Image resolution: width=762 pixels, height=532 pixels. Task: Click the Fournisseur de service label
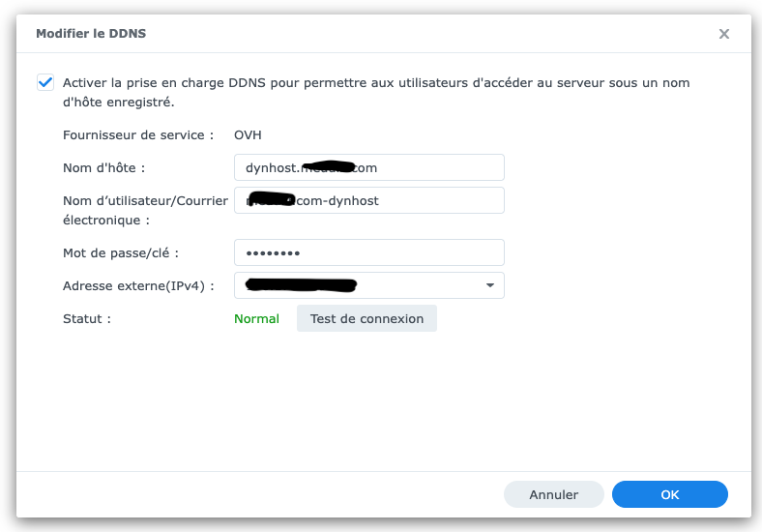coord(138,134)
